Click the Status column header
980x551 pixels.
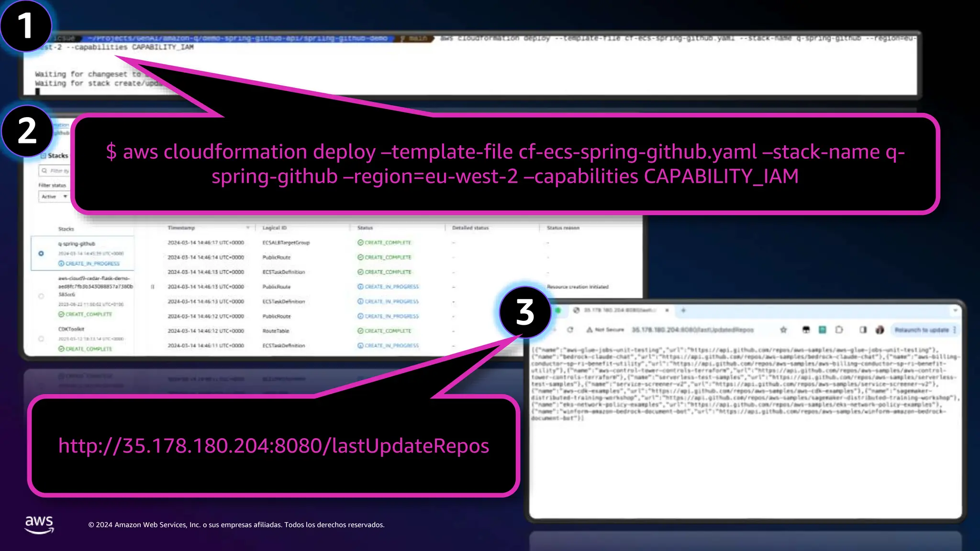(x=365, y=228)
